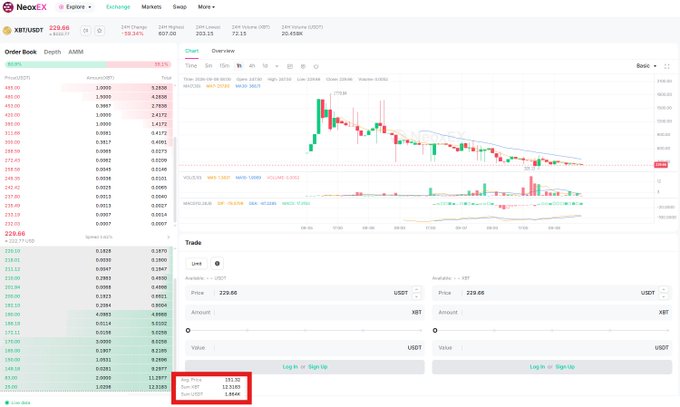Click the buy Amount XBT field
This screenshot has height=407, width=680.
pos(305,312)
